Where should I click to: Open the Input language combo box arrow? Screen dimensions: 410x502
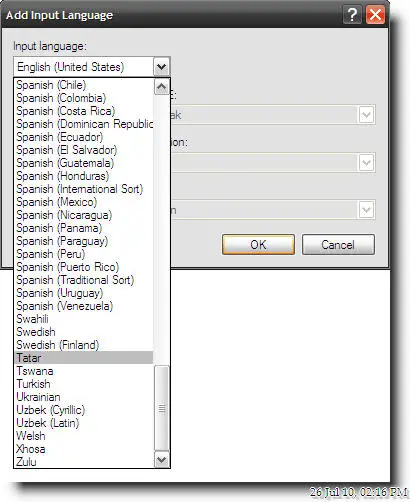click(162, 67)
